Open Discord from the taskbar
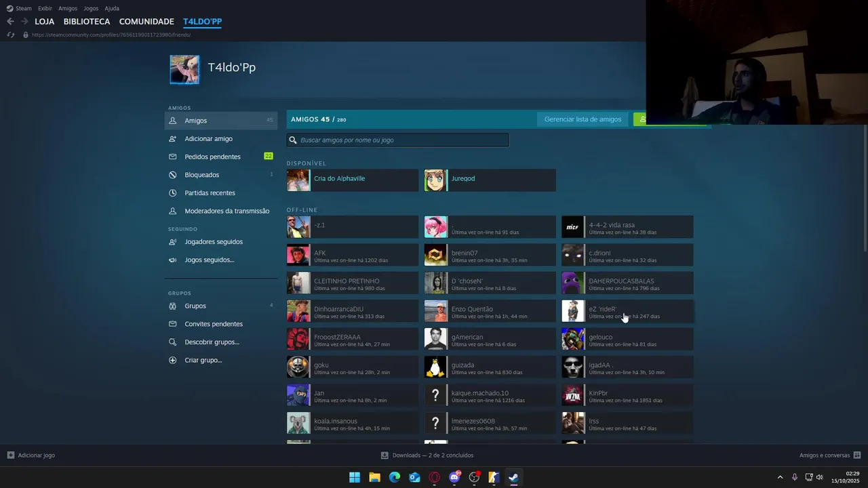 [454, 477]
